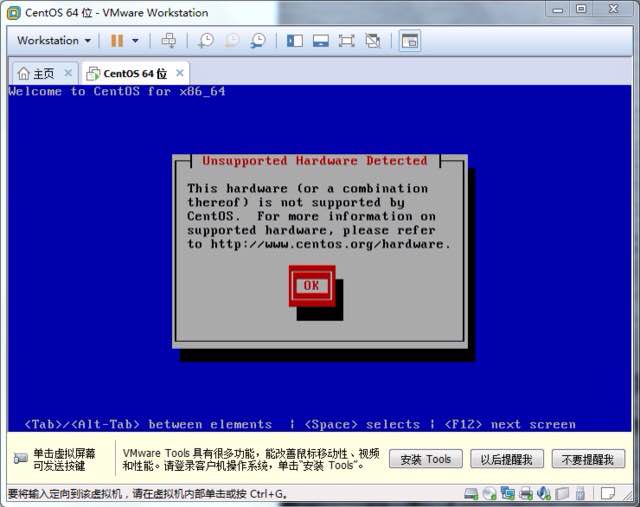Click 不要提醒我 button
This screenshot has width=640, height=507.
coord(588,459)
